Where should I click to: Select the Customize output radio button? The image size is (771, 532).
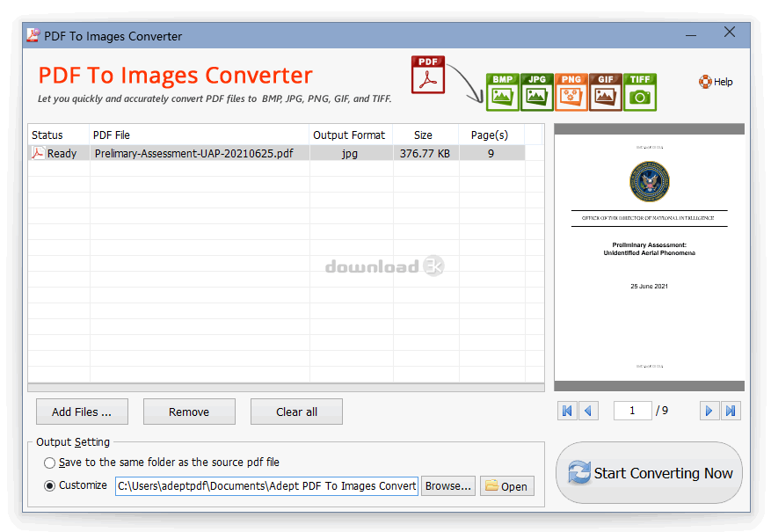(49, 485)
